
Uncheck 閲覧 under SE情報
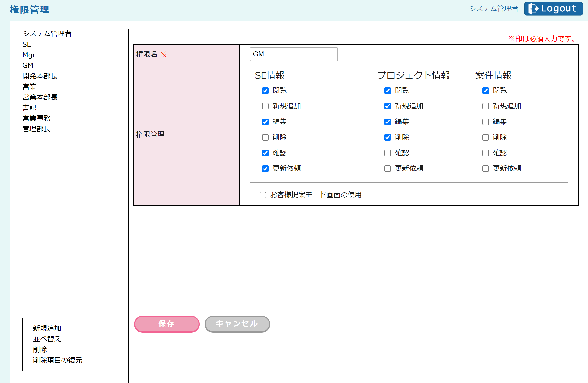(265, 91)
